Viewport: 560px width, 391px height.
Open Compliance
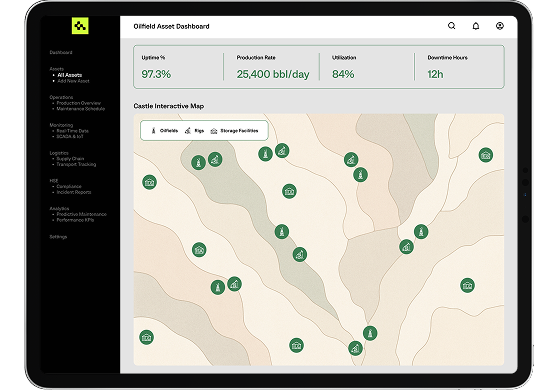[69, 186]
